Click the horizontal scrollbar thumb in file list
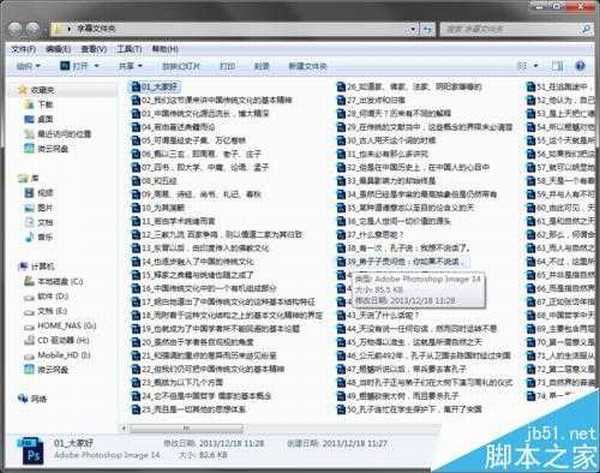The height and width of the screenshot is (473, 600). (x=186, y=428)
